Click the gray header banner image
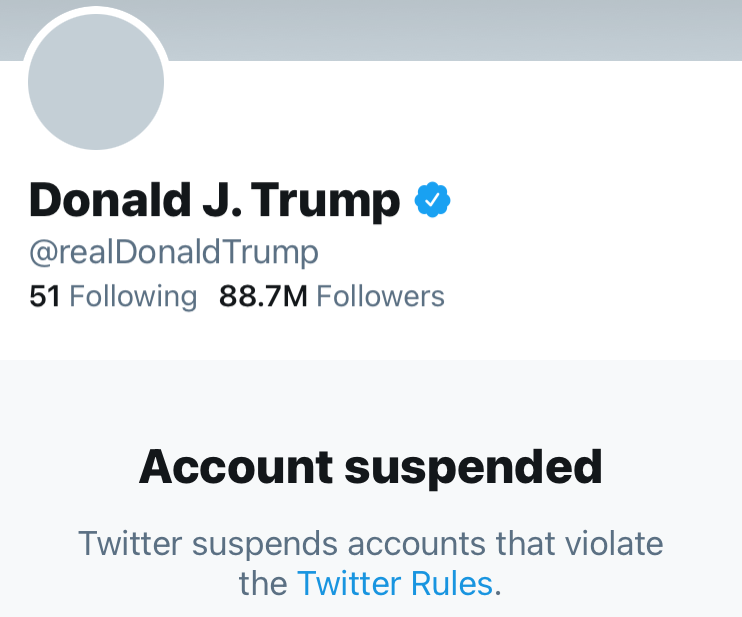The height and width of the screenshot is (617, 742). [450, 28]
